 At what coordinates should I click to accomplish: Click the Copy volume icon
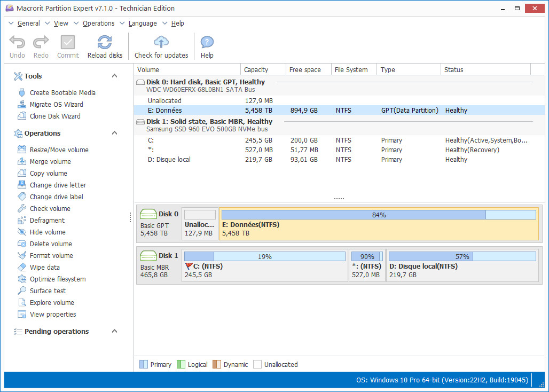(22, 173)
